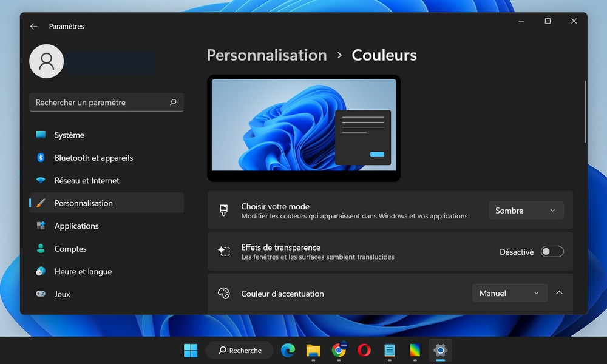Viewport: 607px width, 364px height.
Task: Click the Personnalisation breadcrumb in the header
Action: tap(266, 55)
